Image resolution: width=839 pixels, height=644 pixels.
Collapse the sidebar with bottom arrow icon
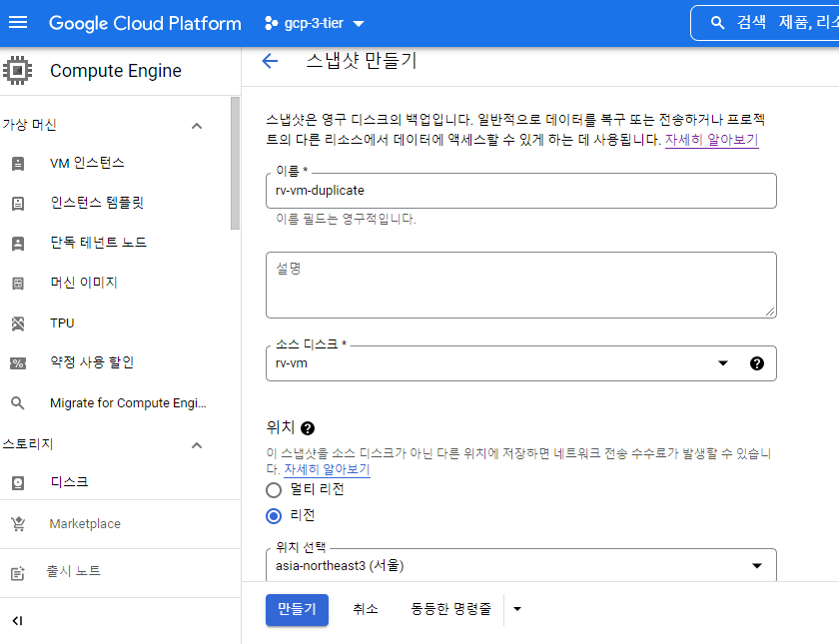(x=18, y=620)
